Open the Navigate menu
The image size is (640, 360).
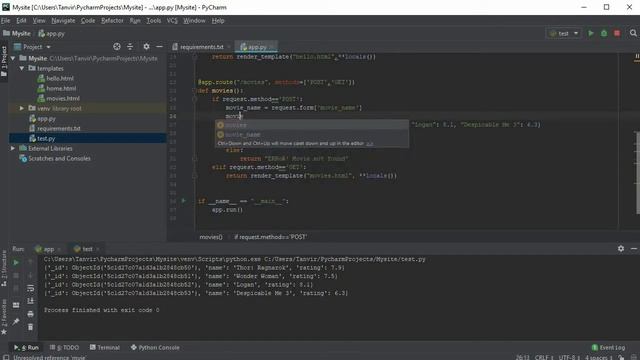pos(63,20)
